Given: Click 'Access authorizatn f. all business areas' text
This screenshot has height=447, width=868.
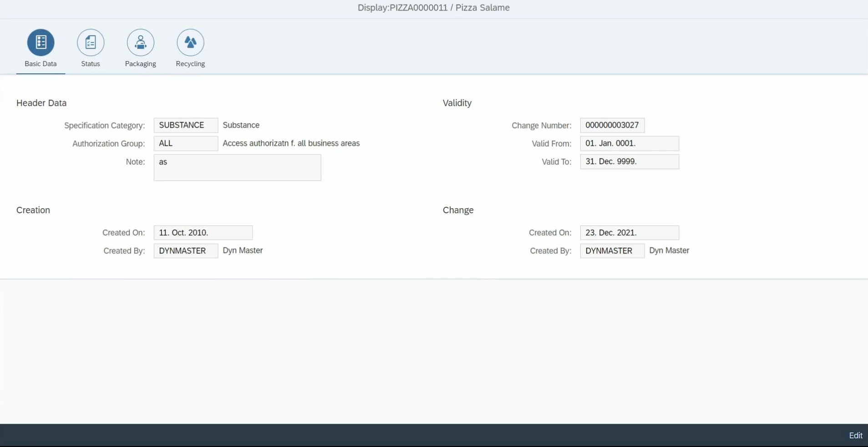Looking at the screenshot, I should pos(291,143).
